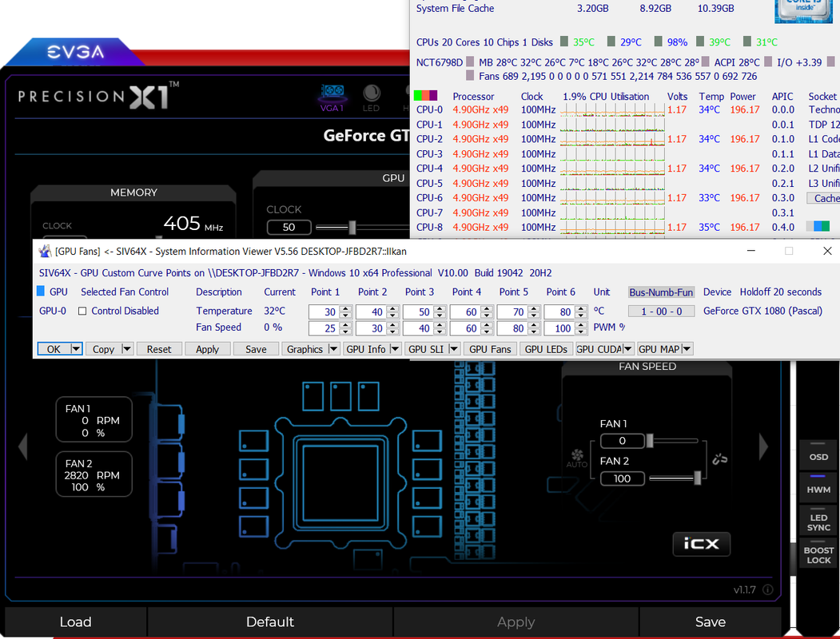Viewport: 840px width, 639px height.
Task: Decrease Fan Speed Point 6 with spinner down arrow
Action: point(581,331)
